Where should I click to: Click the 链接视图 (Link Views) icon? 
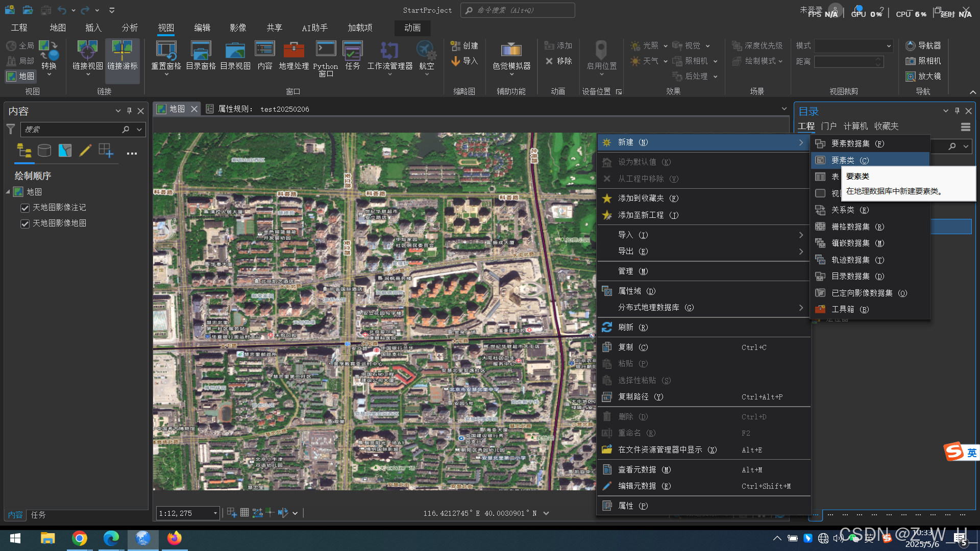[x=87, y=51]
